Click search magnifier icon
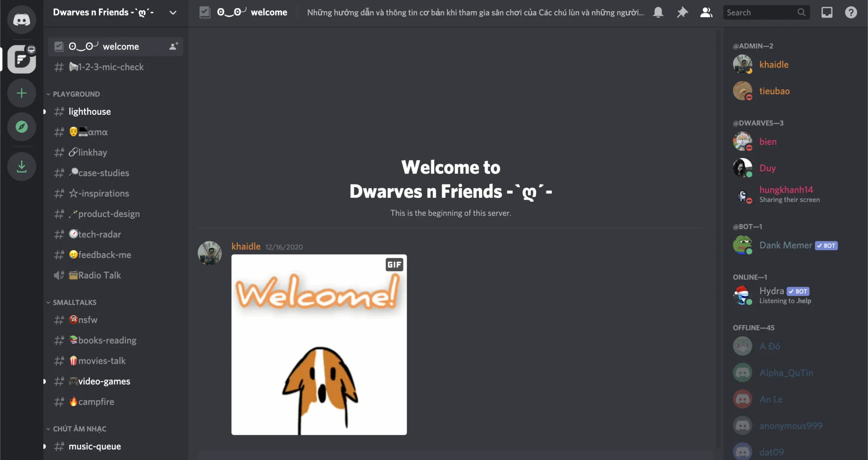This screenshot has height=460, width=868. click(x=801, y=12)
